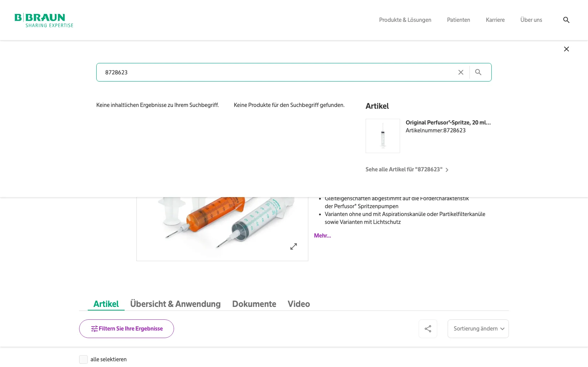Click the text "Artikelnummer:8728623"
588x367 pixels.
(x=435, y=131)
